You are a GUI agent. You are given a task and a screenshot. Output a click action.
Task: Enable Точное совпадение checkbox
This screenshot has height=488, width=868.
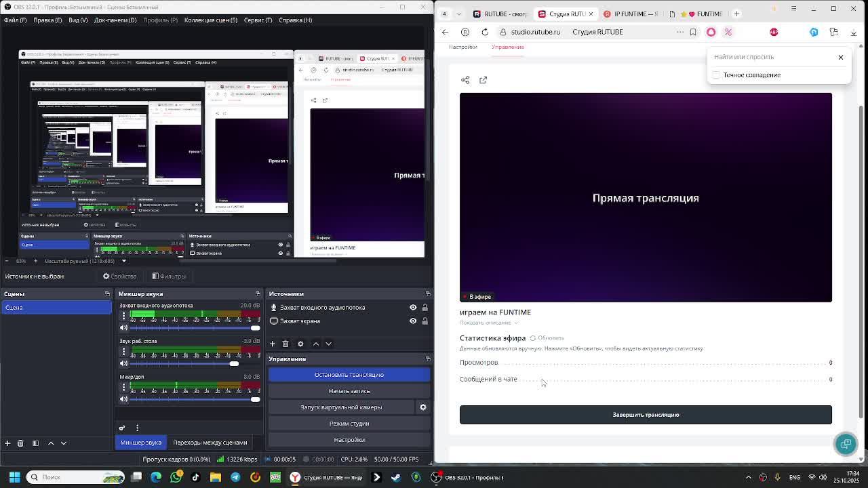(x=716, y=75)
